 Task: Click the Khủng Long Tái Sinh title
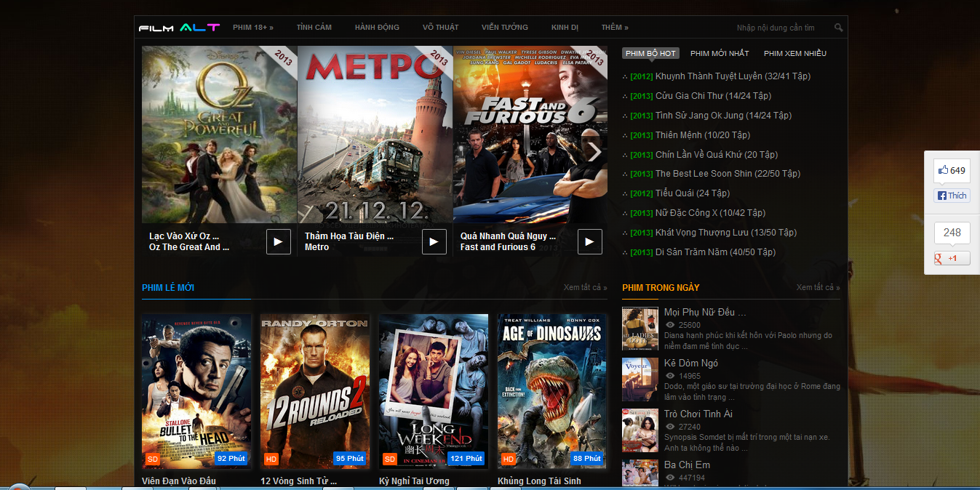[x=539, y=481]
